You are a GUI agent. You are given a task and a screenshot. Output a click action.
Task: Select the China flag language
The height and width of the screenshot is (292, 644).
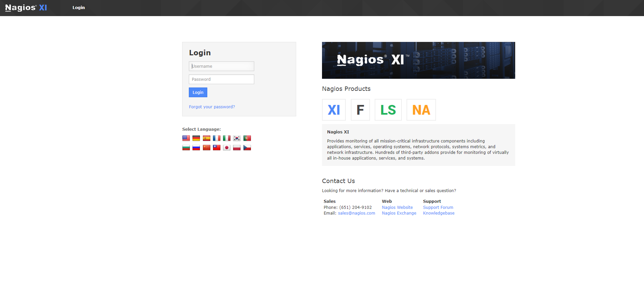click(207, 148)
